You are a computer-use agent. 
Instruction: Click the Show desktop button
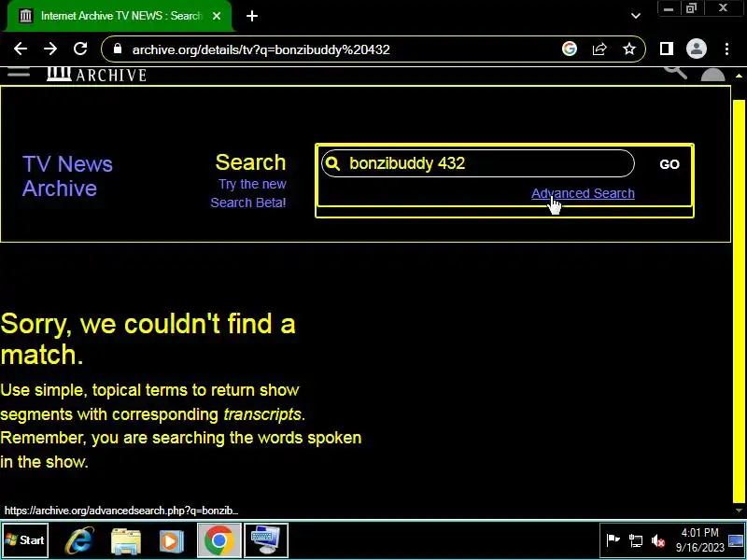tap(736, 540)
